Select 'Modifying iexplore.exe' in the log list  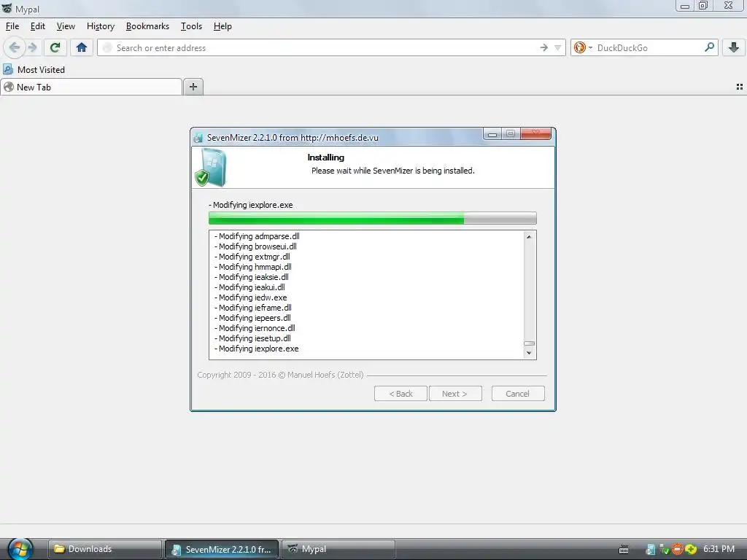[256, 349]
